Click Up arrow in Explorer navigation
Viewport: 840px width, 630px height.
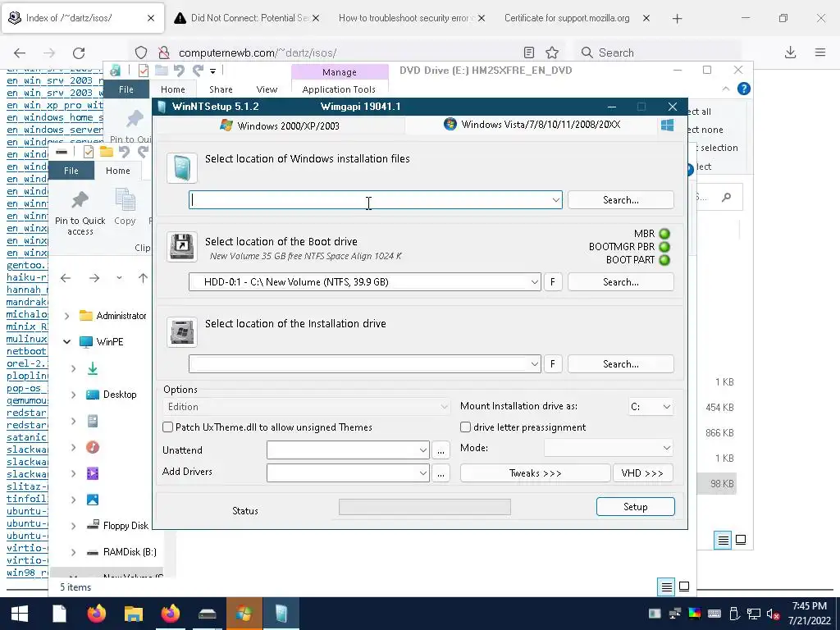point(143,278)
